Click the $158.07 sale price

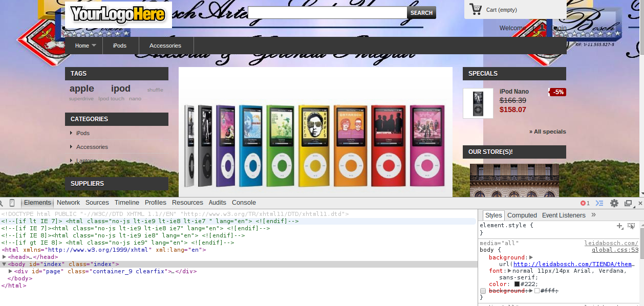[x=513, y=110]
